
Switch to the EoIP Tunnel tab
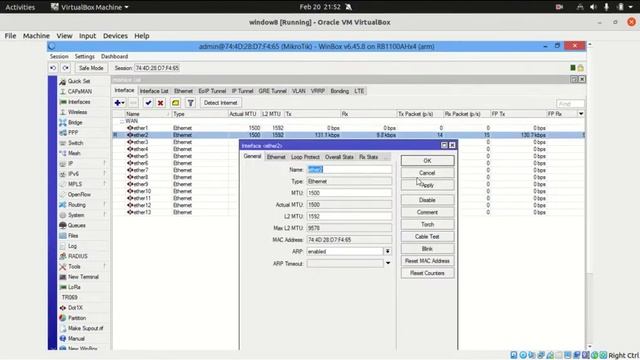point(212,91)
